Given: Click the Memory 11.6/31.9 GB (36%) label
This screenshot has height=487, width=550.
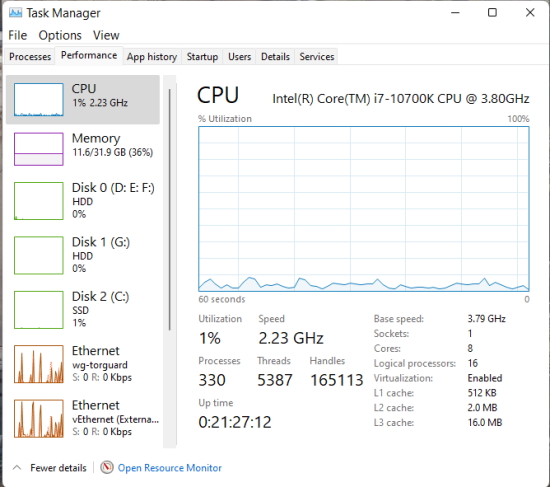Looking at the screenshot, I should tap(112, 145).
